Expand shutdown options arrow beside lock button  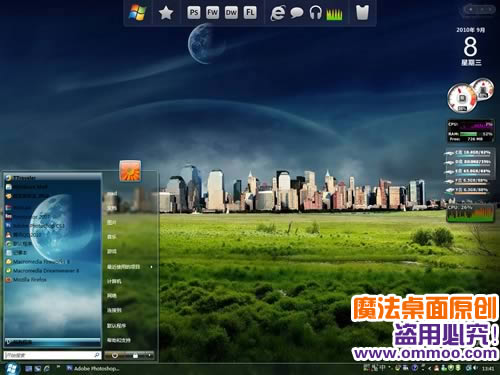point(150,356)
